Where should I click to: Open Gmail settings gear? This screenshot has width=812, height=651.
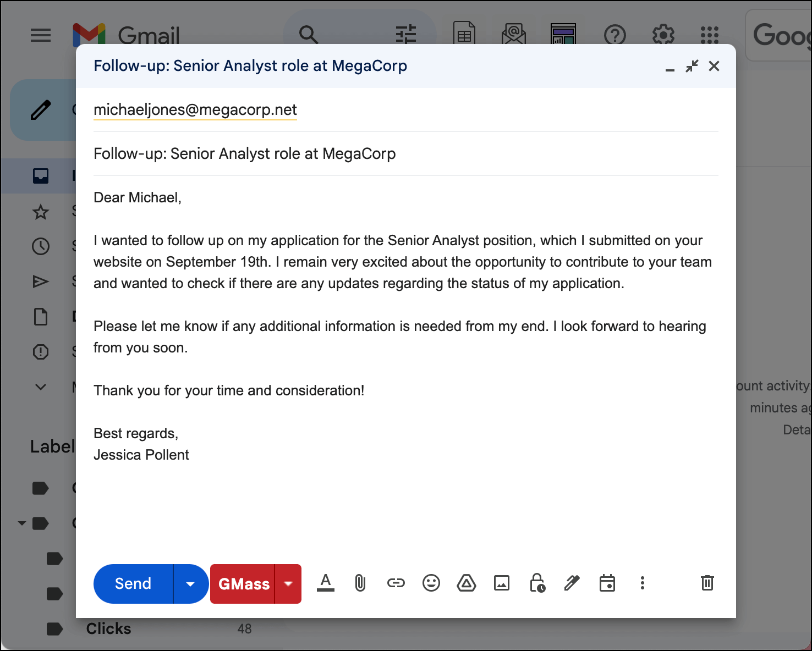pos(663,35)
